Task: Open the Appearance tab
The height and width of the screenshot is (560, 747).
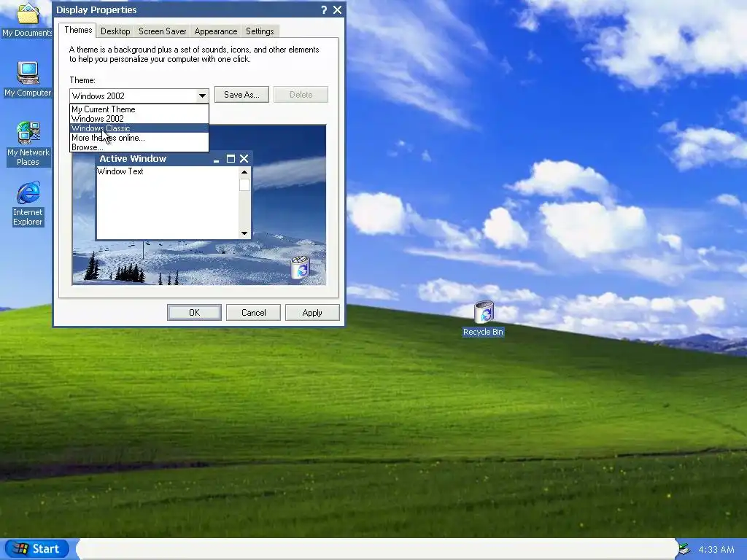Action: (x=215, y=31)
